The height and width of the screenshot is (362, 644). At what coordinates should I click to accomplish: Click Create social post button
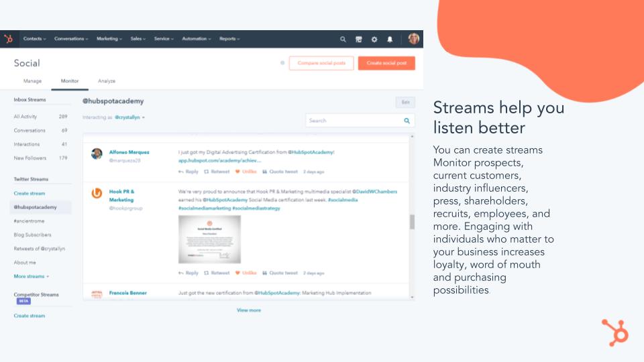386,63
